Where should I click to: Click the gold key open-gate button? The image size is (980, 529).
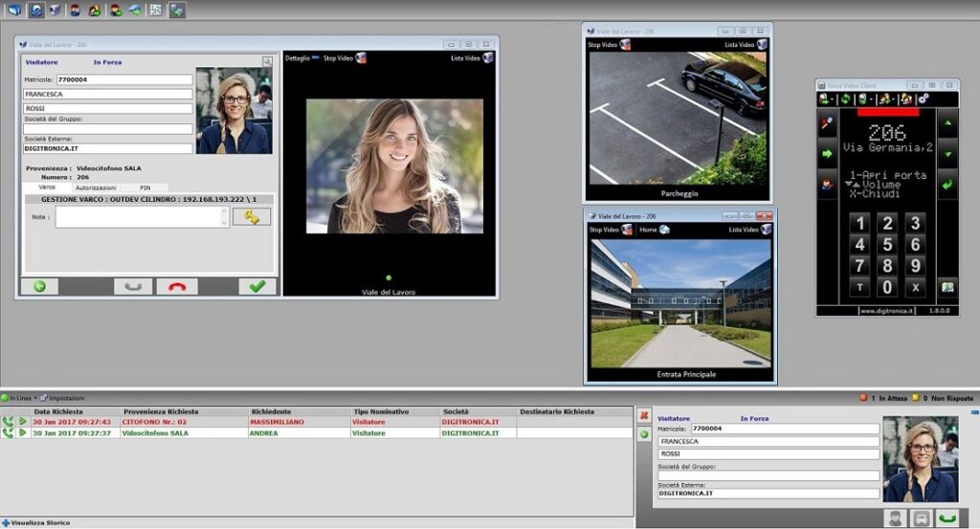pos(252,217)
